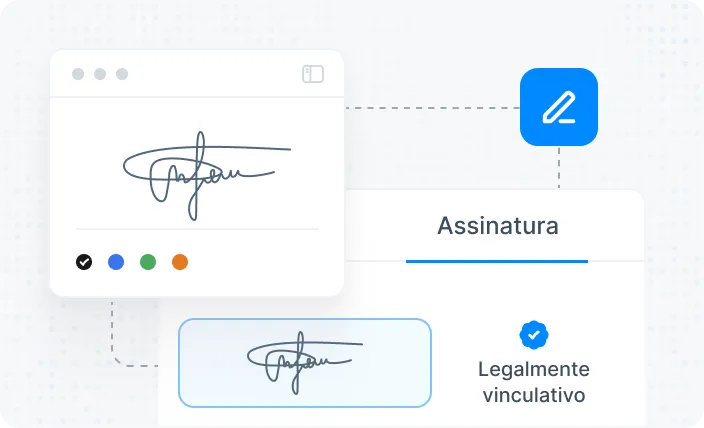Click the middle gray window dot
This screenshot has width=704, height=428.
[100, 74]
